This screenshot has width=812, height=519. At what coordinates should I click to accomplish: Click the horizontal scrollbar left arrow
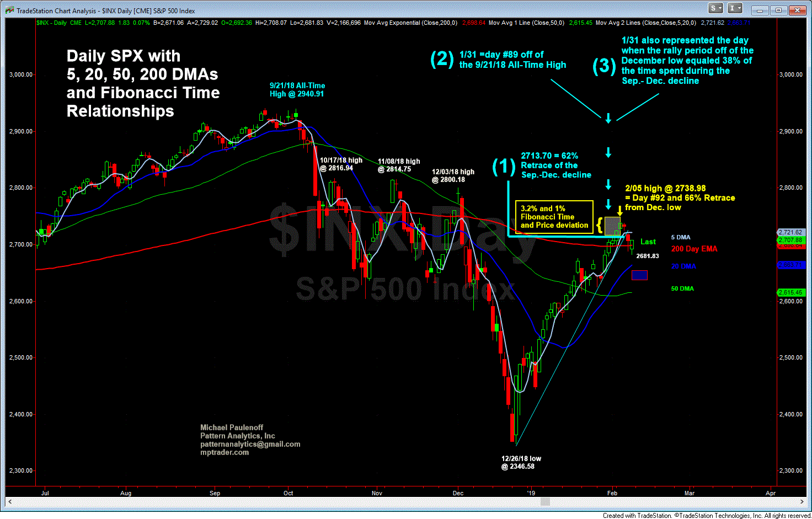9,501
